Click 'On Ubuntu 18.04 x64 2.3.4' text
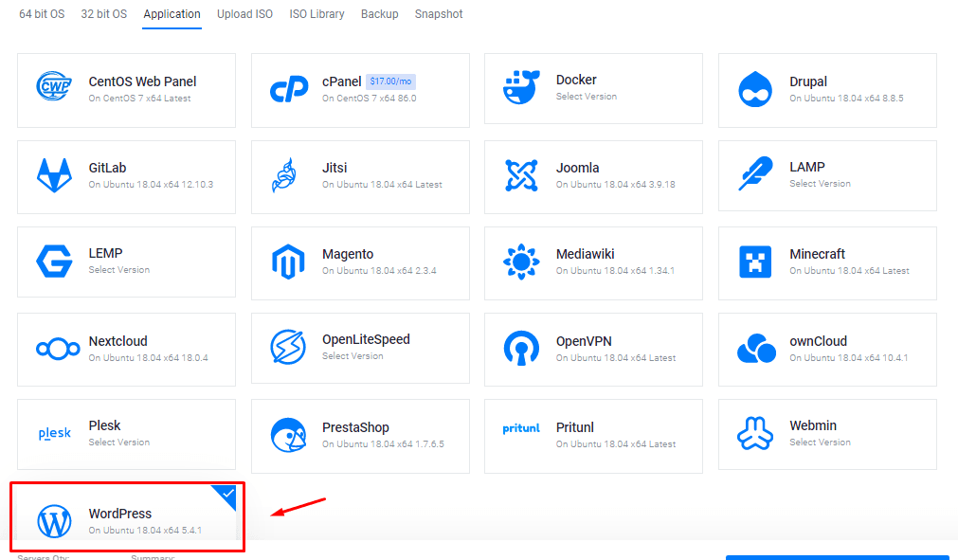958x560 pixels. (x=379, y=271)
